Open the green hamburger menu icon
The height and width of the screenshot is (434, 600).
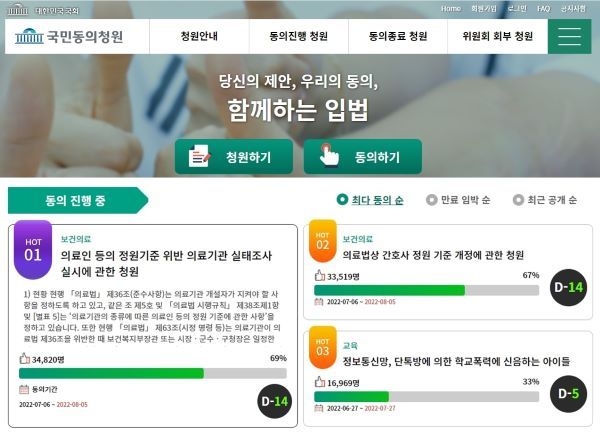tap(569, 36)
